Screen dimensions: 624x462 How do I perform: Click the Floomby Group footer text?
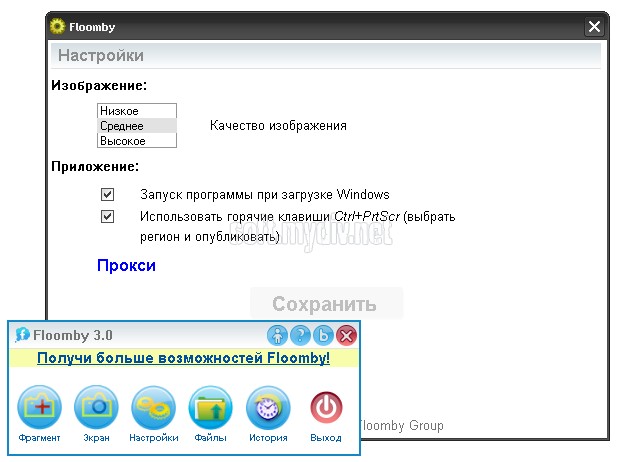tap(401, 425)
